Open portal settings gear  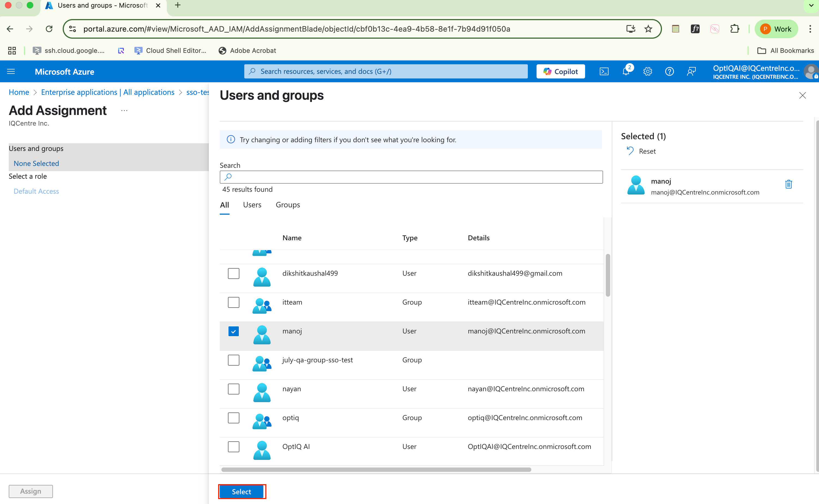[648, 71]
